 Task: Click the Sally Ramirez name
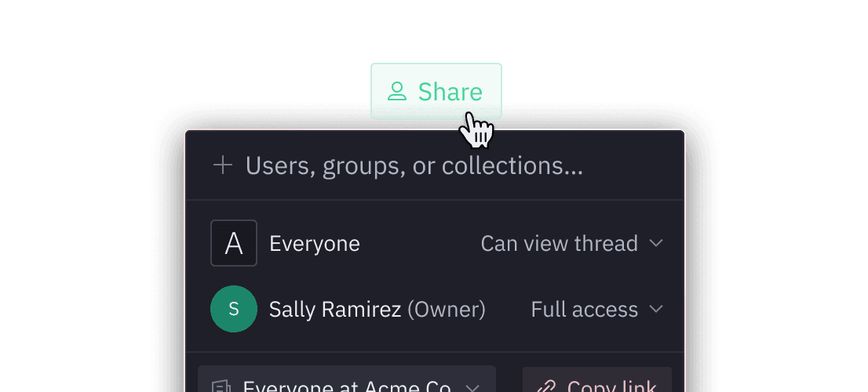click(335, 310)
